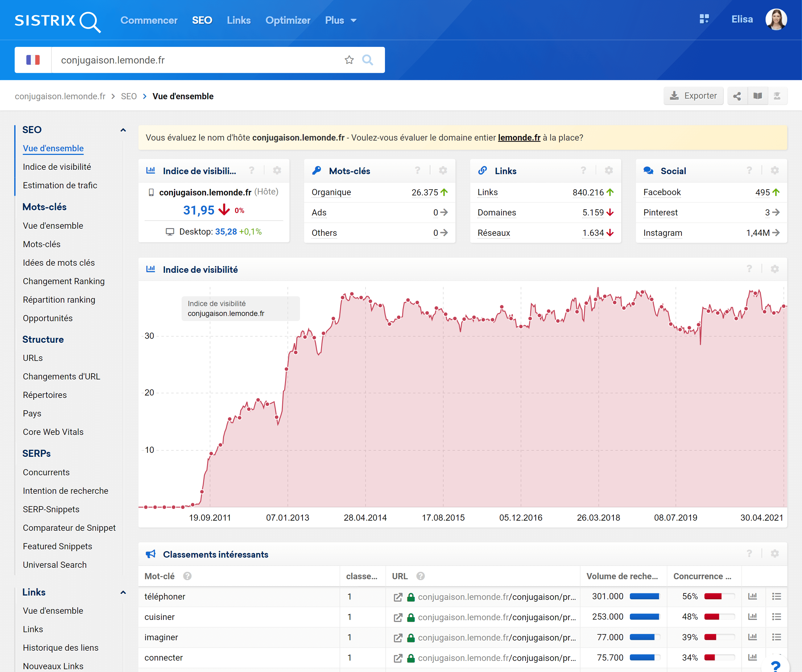The height and width of the screenshot is (672, 802).
Task: Open Estimation de trafic in sidebar
Action: pos(60,186)
